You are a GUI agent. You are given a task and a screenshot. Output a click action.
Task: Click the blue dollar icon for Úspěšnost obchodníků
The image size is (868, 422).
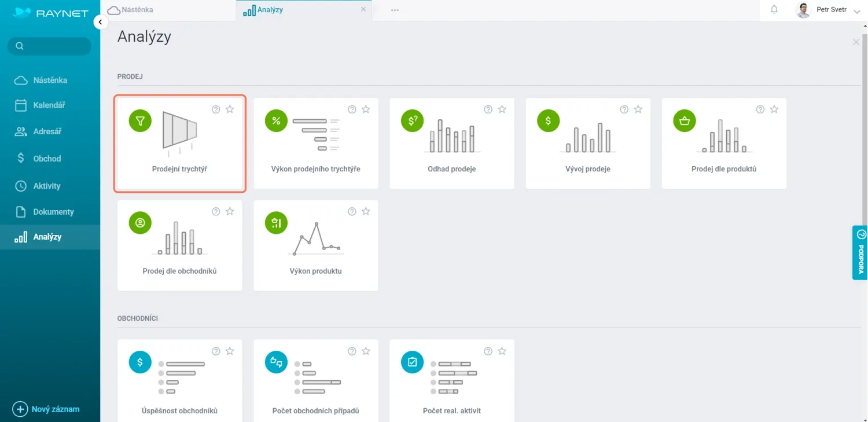tap(140, 362)
